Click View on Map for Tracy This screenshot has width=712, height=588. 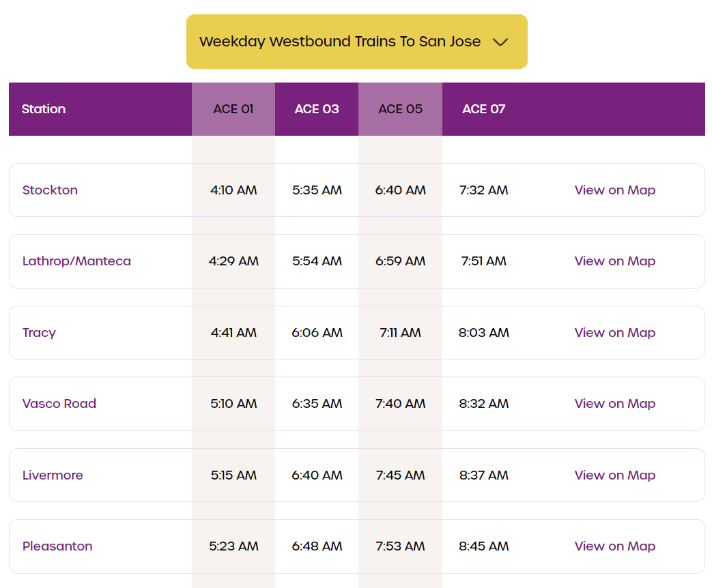(x=614, y=333)
